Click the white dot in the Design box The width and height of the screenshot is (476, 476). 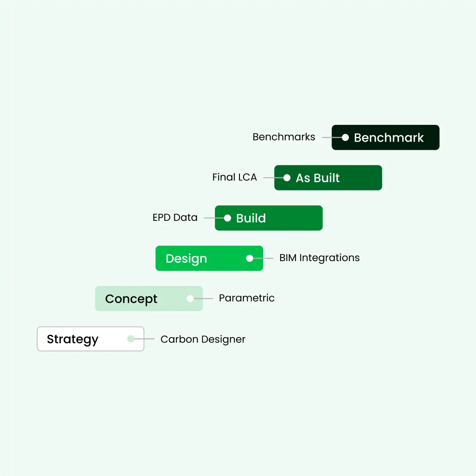pyautogui.click(x=250, y=258)
